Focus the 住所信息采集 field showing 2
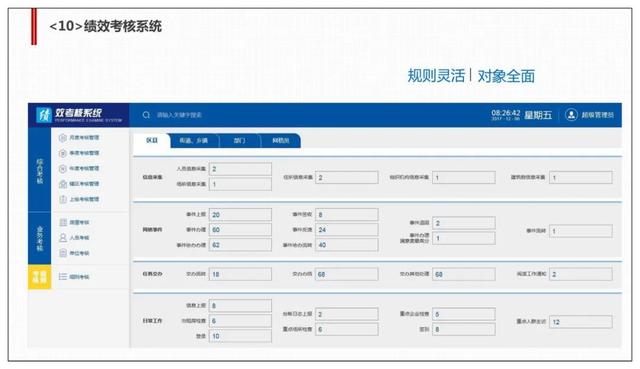Viewport: 640px width, 369px height. pos(347,178)
